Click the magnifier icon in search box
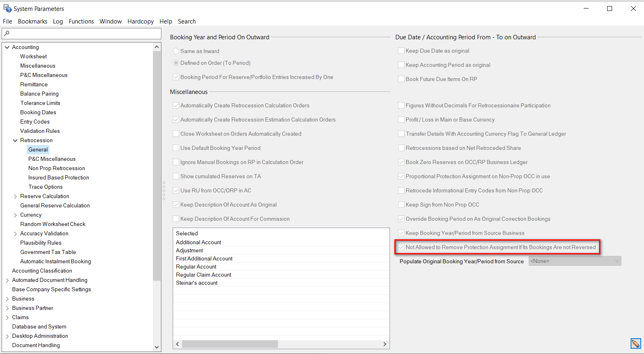 pyautogui.click(x=7, y=34)
